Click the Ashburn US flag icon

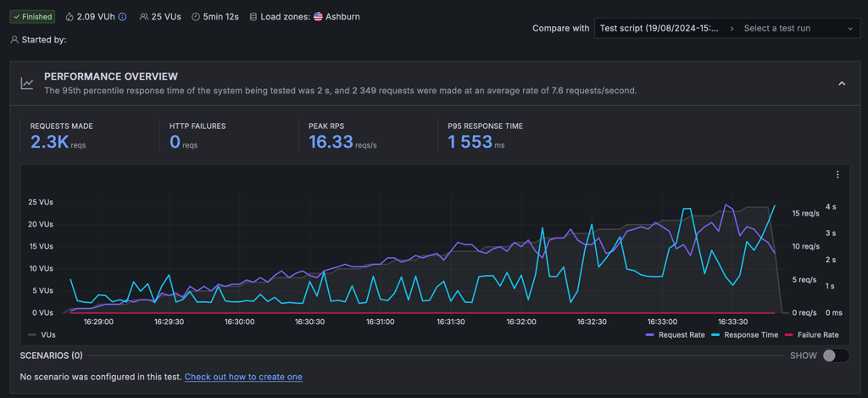(319, 17)
